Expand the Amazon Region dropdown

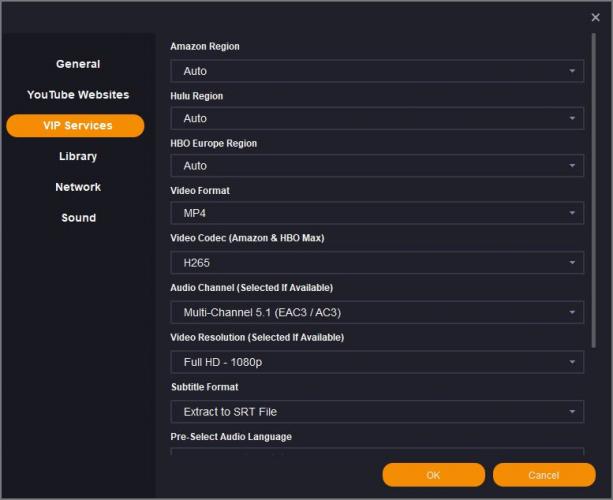pos(376,71)
